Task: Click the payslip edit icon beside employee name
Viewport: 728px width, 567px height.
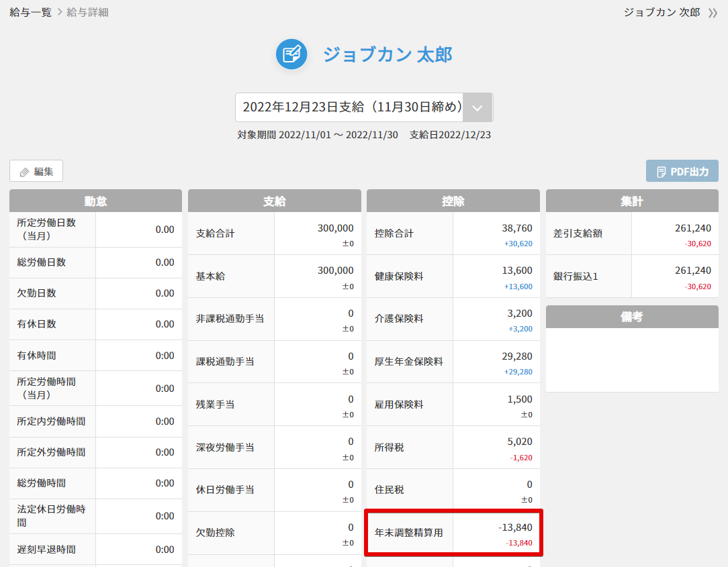Action: coord(291,54)
